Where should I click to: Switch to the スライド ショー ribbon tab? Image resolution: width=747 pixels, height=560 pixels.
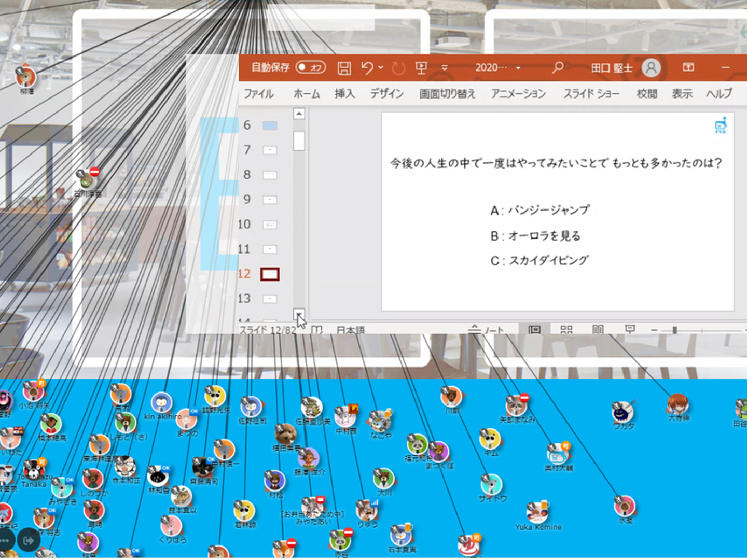click(591, 94)
